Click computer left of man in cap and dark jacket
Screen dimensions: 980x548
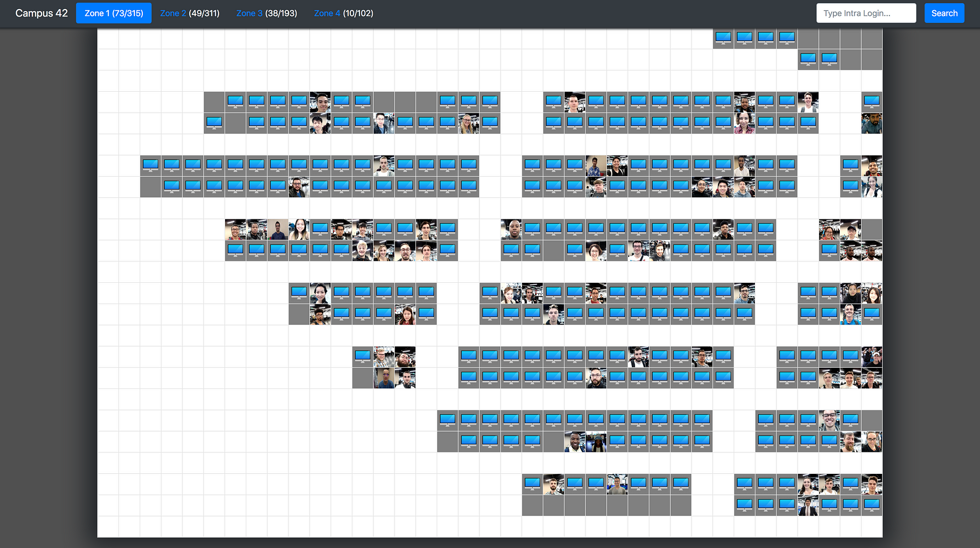point(702,229)
